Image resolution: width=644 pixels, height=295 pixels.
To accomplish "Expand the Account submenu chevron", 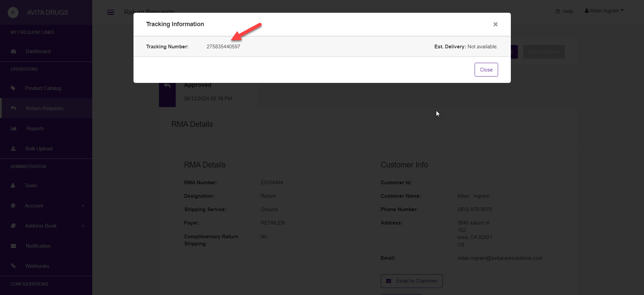I will point(83,206).
